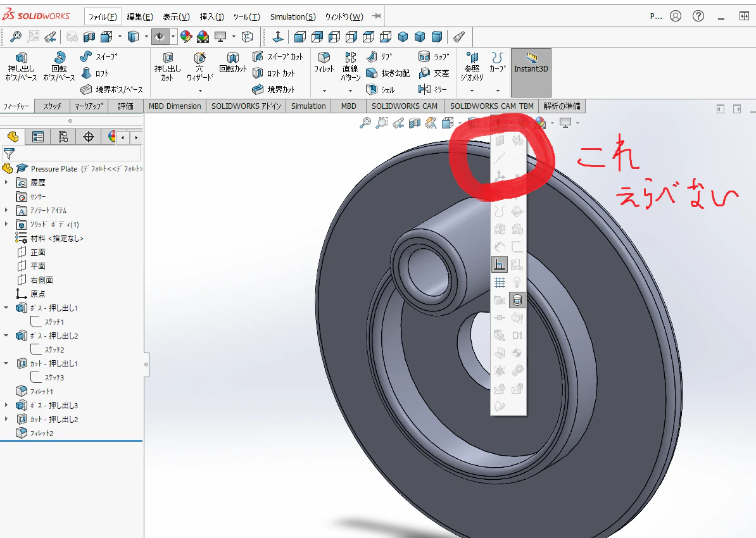Click the Revolved Boss/Base (回転ボス/ベース) tool

[x=59, y=66]
